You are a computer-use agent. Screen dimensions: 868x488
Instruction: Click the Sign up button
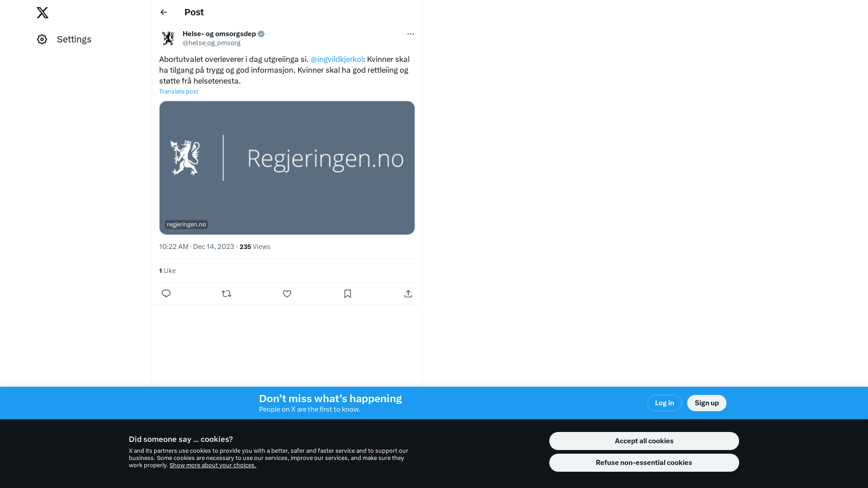(707, 403)
